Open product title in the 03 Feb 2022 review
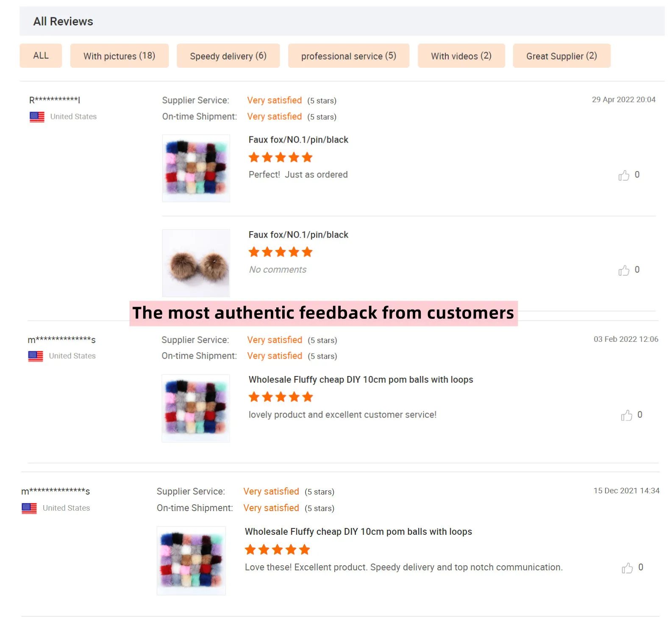672x622 pixels. point(361,379)
